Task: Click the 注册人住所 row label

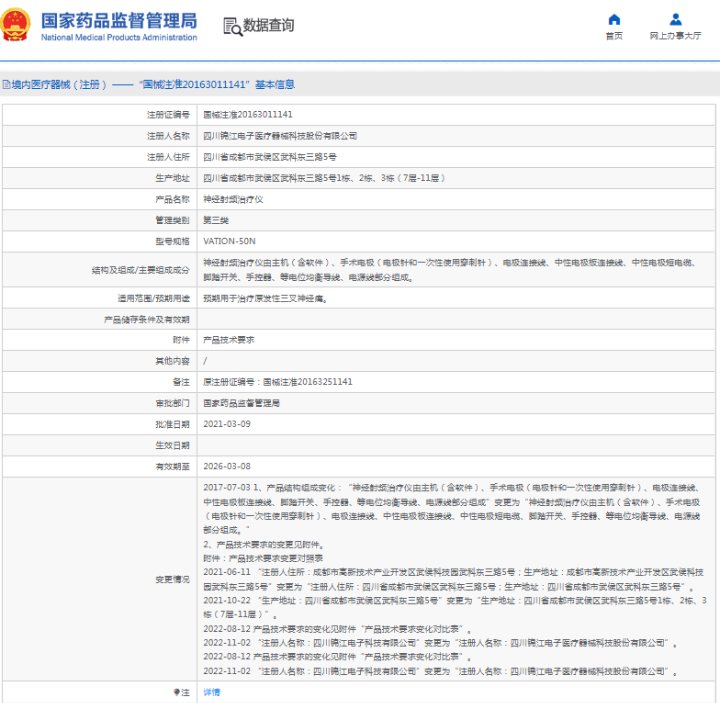Action: (168, 157)
